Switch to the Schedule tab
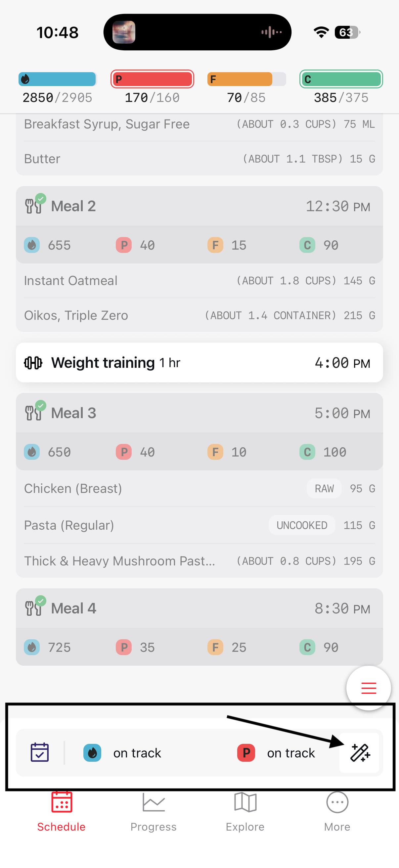Viewport: 399px width, 868px height. tap(61, 812)
